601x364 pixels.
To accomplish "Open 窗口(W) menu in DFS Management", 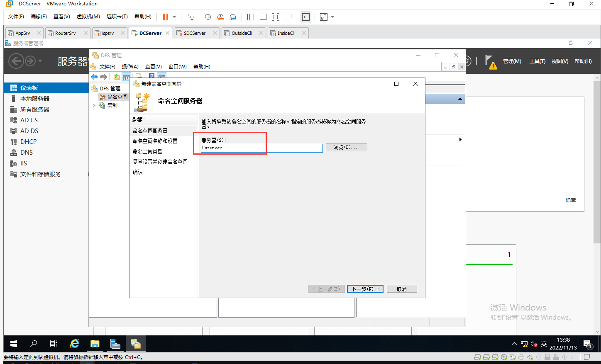I will pyautogui.click(x=177, y=67).
